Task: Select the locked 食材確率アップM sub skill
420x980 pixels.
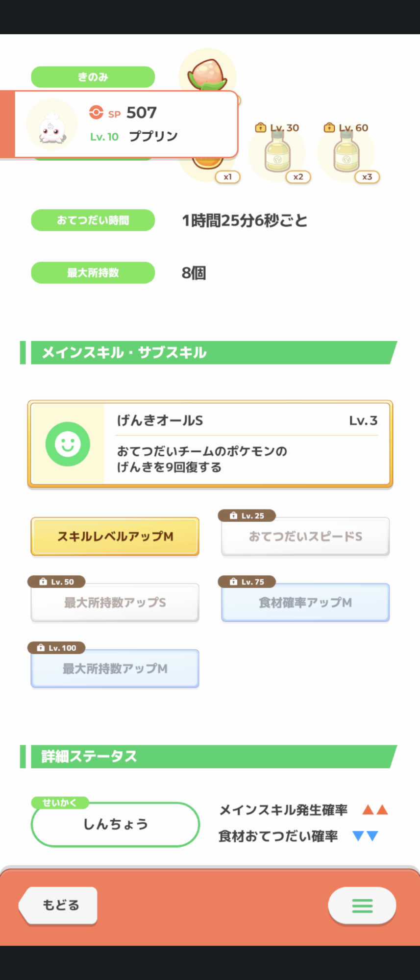Action: click(x=305, y=603)
